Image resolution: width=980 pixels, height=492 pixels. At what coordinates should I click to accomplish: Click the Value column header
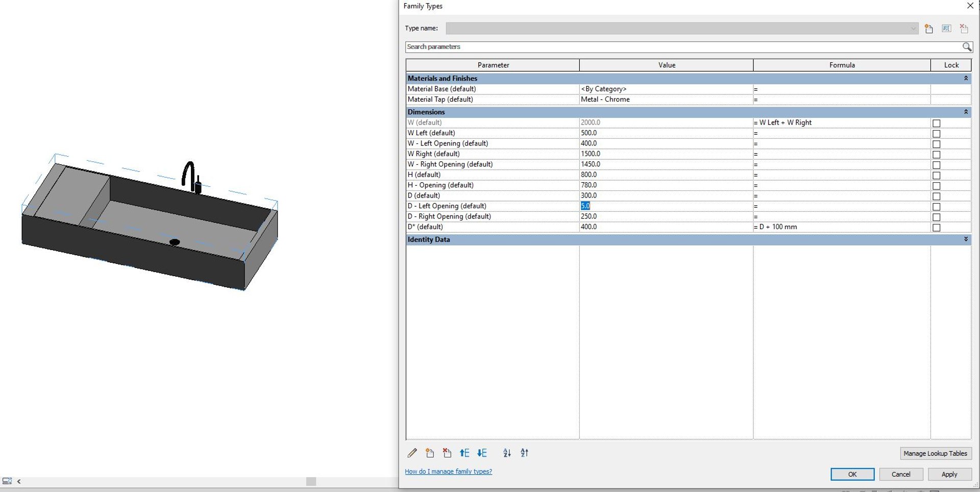click(x=667, y=65)
